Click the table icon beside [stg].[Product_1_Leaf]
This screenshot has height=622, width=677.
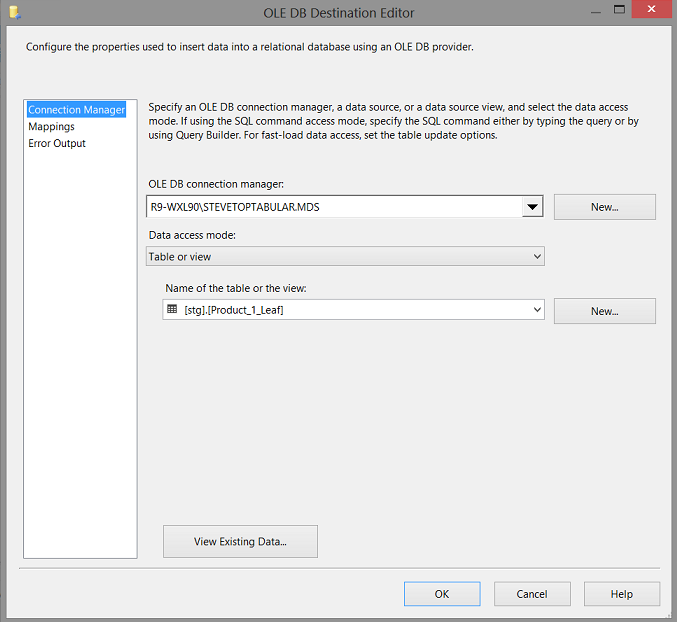point(172,310)
